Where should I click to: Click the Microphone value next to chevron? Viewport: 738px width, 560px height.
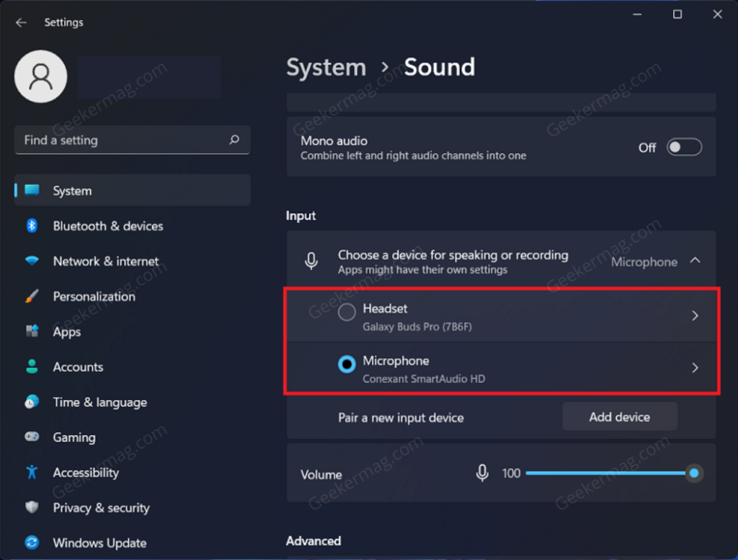coord(644,262)
